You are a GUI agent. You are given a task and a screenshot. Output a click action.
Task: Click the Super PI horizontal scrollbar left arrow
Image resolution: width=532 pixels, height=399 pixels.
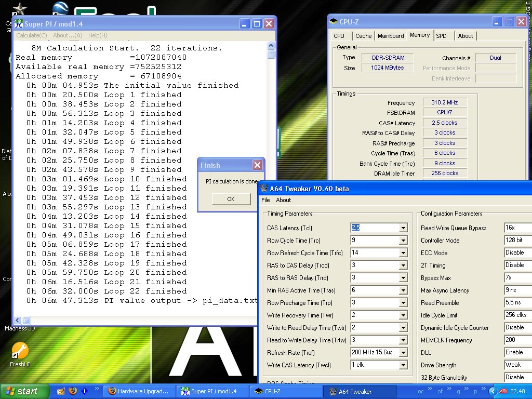click(x=18, y=320)
